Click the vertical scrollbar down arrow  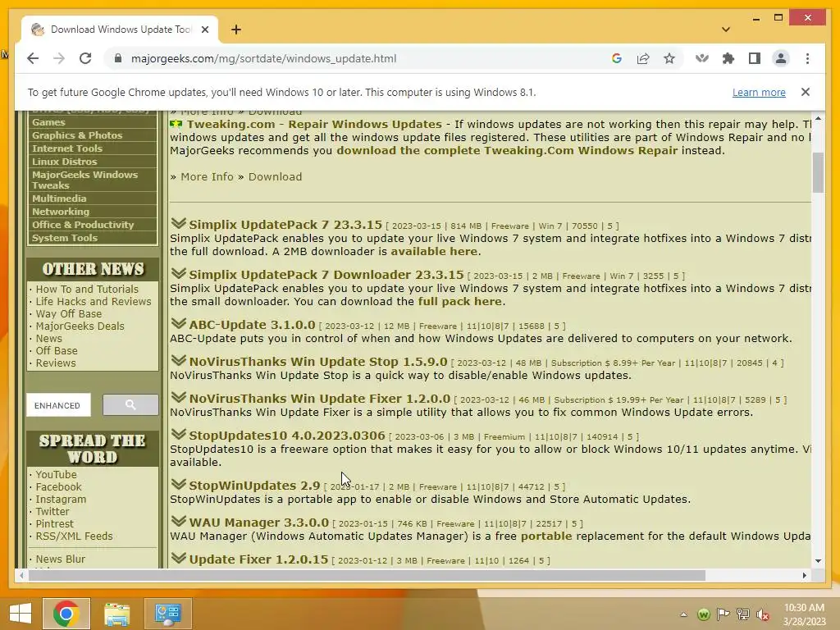818,561
